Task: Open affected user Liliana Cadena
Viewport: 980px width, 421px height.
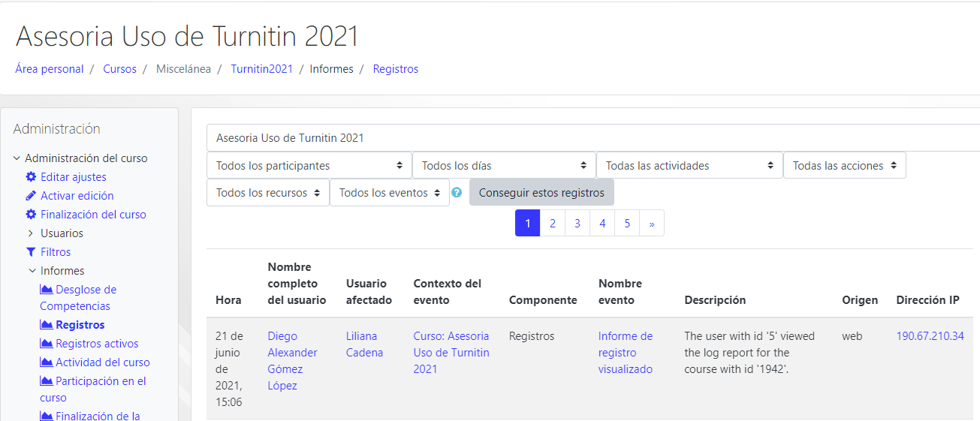Action: 364,344
